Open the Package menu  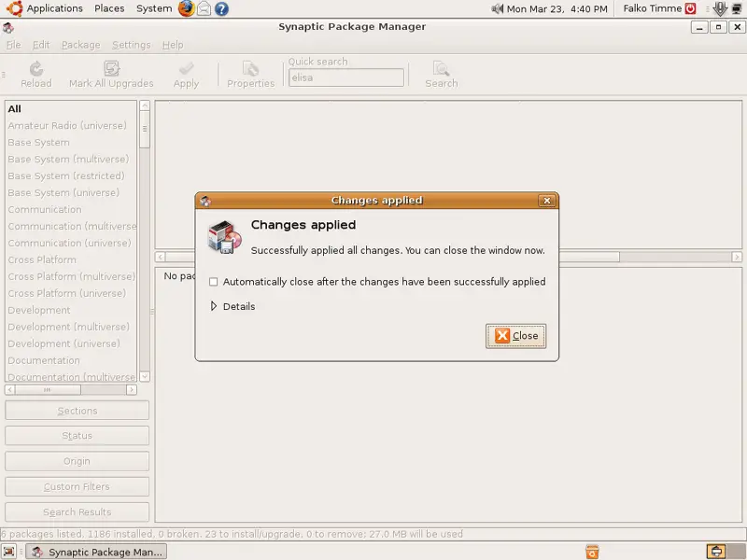click(81, 45)
